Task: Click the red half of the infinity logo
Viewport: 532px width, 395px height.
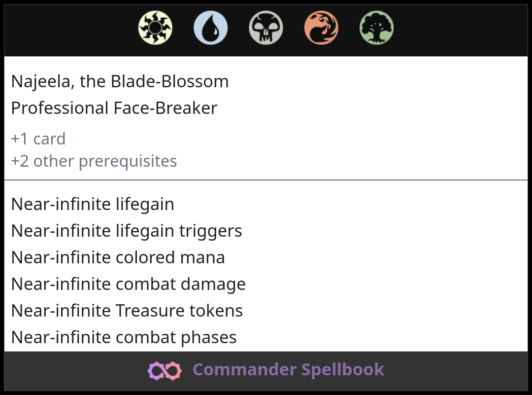Action: click(x=173, y=370)
